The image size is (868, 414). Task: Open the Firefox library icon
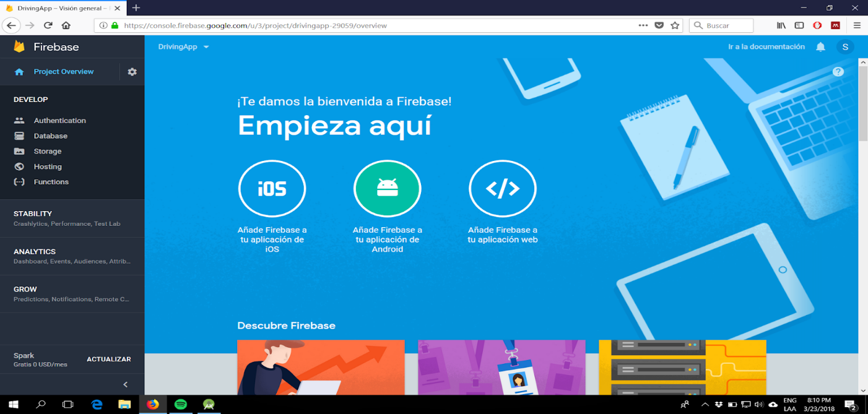click(x=781, y=25)
